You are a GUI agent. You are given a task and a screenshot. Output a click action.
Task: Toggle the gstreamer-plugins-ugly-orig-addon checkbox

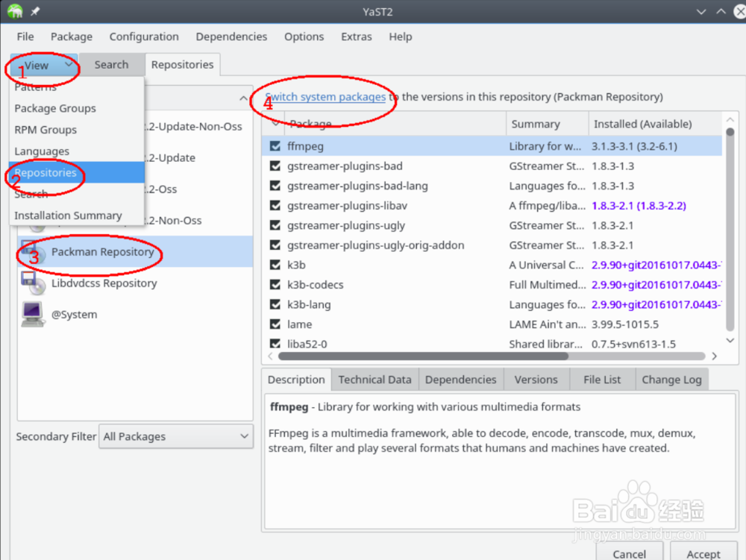(x=275, y=245)
